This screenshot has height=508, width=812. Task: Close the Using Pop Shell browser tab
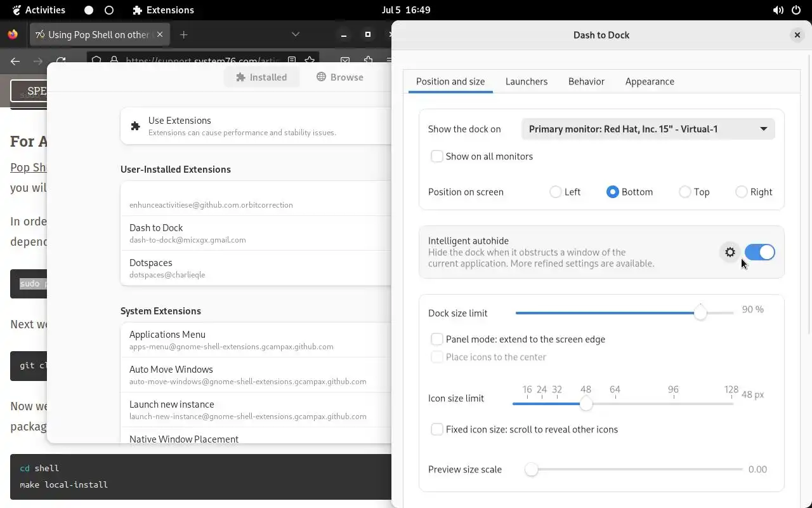pos(160,34)
